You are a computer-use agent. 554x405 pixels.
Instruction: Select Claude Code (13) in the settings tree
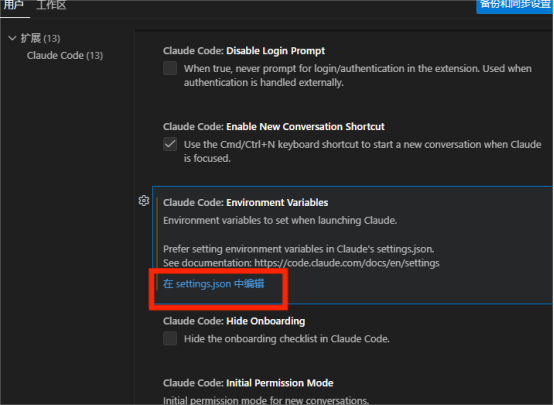65,55
